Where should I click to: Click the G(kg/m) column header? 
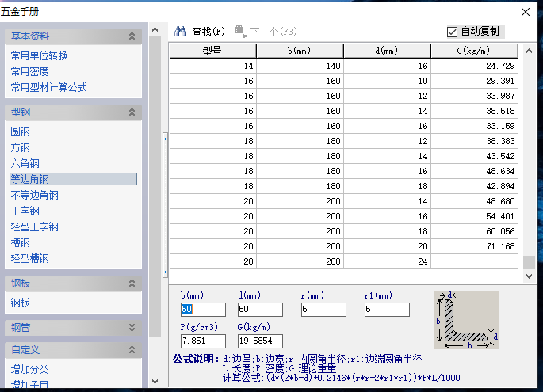click(475, 51)
